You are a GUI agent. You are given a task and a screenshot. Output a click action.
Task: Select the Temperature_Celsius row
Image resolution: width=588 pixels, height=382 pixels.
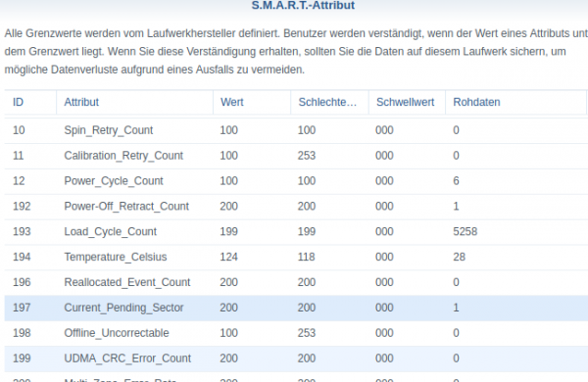point(296,258)
